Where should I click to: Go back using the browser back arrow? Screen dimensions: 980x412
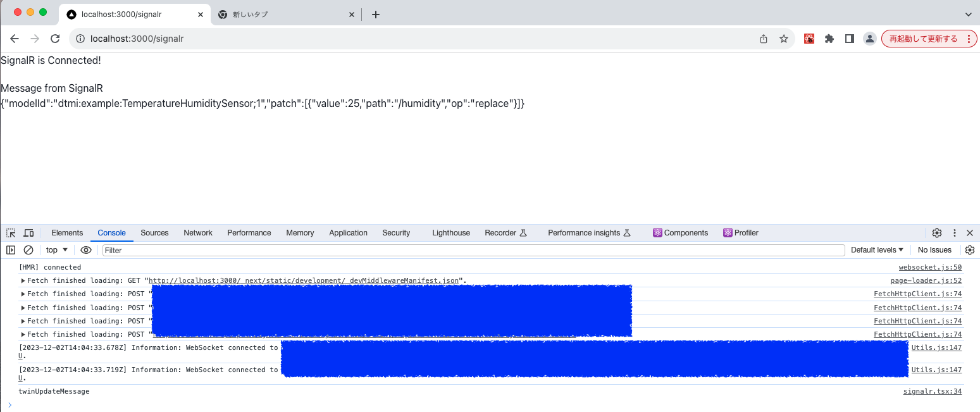(15, 39)
